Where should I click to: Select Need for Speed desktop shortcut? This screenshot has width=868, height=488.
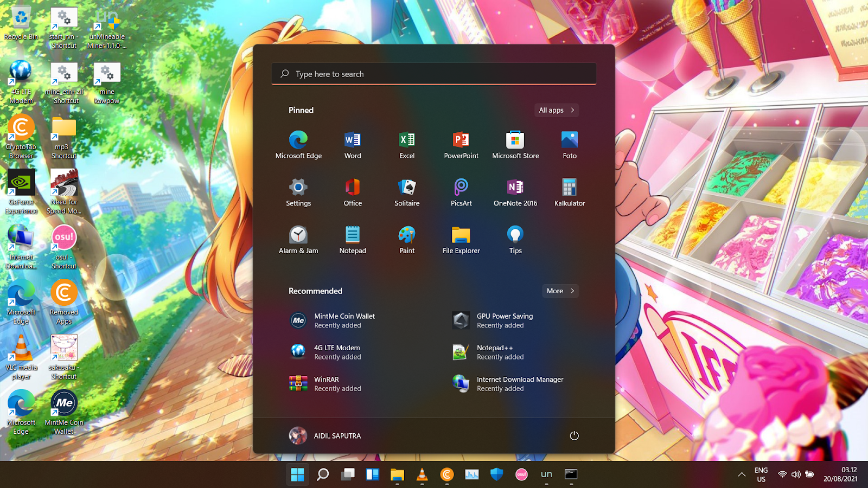(64, 192)
